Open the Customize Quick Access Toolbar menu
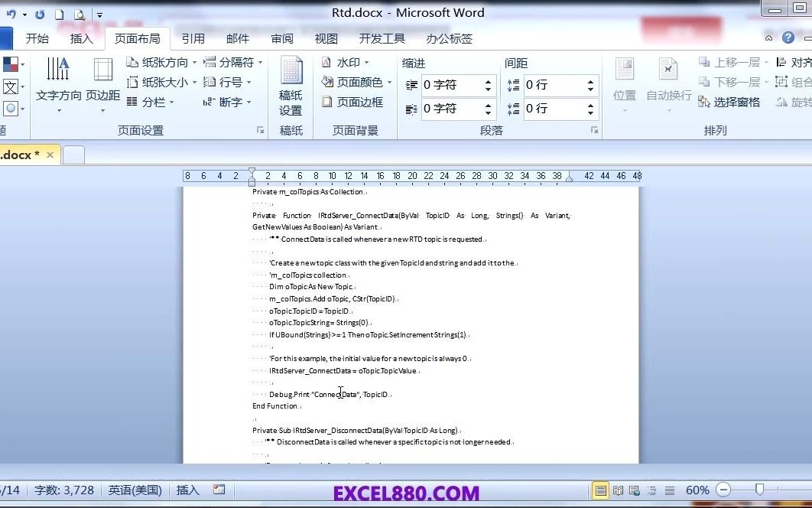 (x=99, y=13)
